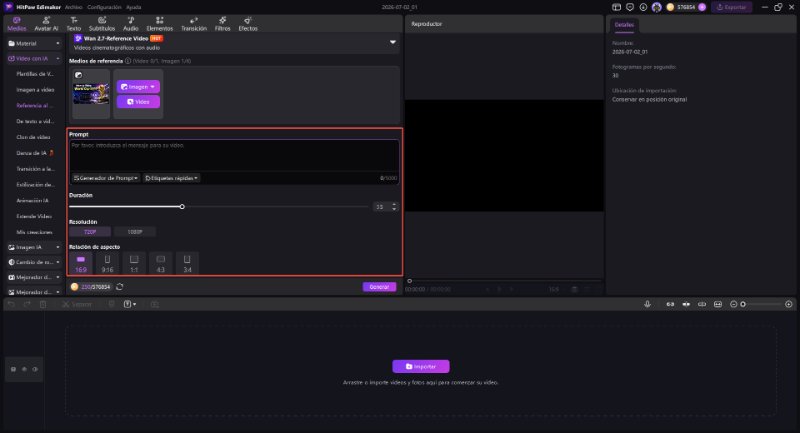Click the Importar button in timeline
This screenshot has height=433, width=800.
click(x=421, y=366)
